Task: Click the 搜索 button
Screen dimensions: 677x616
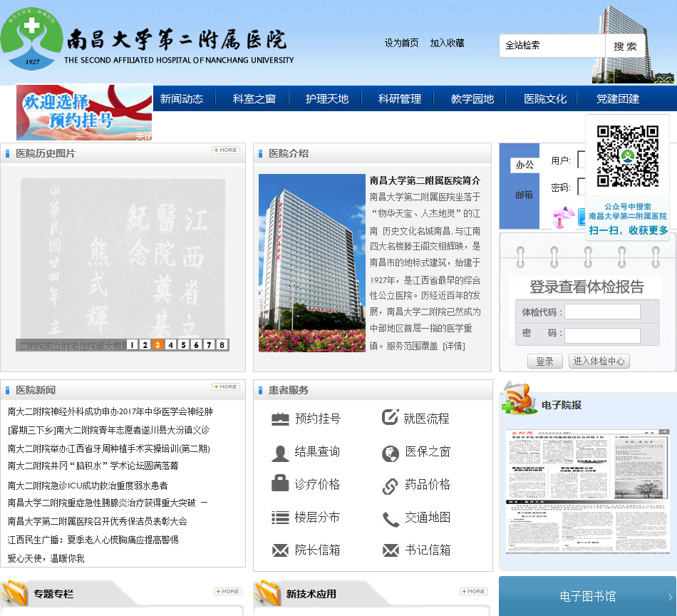Action: click(625, 46)
